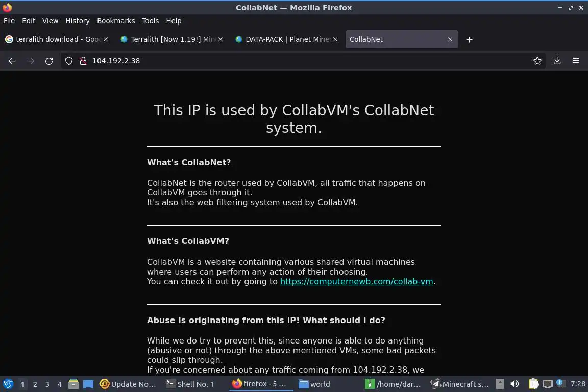Click the update notification tray icon
This screenshot has height=392, width=588.
(559, 383)
